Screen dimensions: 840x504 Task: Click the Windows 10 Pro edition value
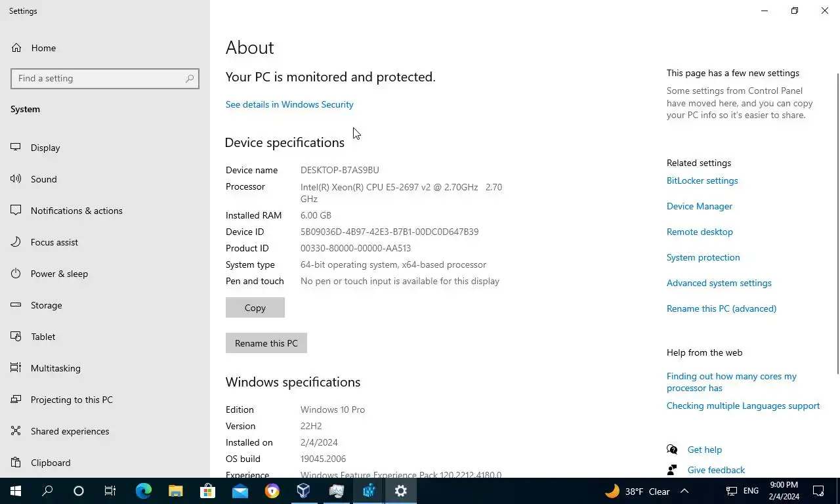[x=333, y=409]
